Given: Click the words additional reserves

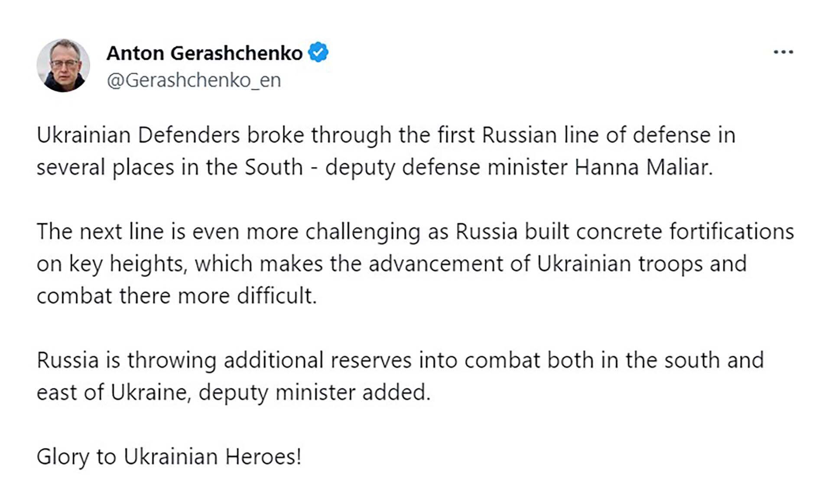Looking at the screenshot, I should click(x=317, y=360).
